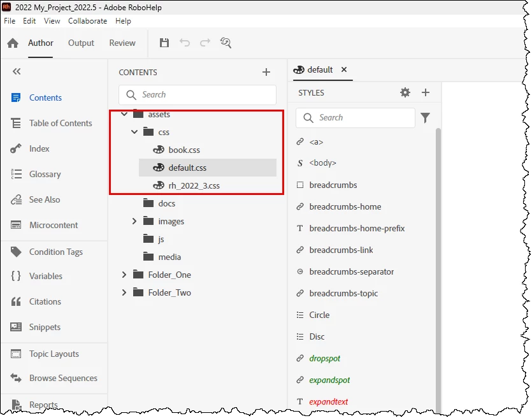This screenshot has height=418, width=532.
Task: Select the media folder
Action: pyautogui.click(x=162, y=257)
